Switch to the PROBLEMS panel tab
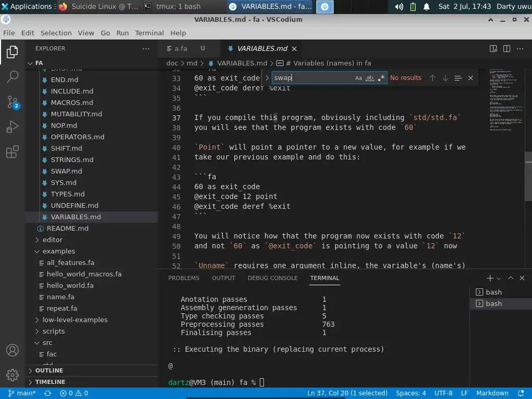This screenshot has width=532, height=399. point(183,278)
